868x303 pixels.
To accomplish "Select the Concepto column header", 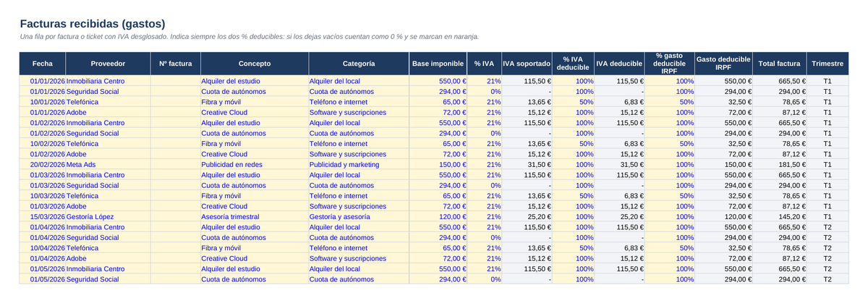I will tap(255, 64).
